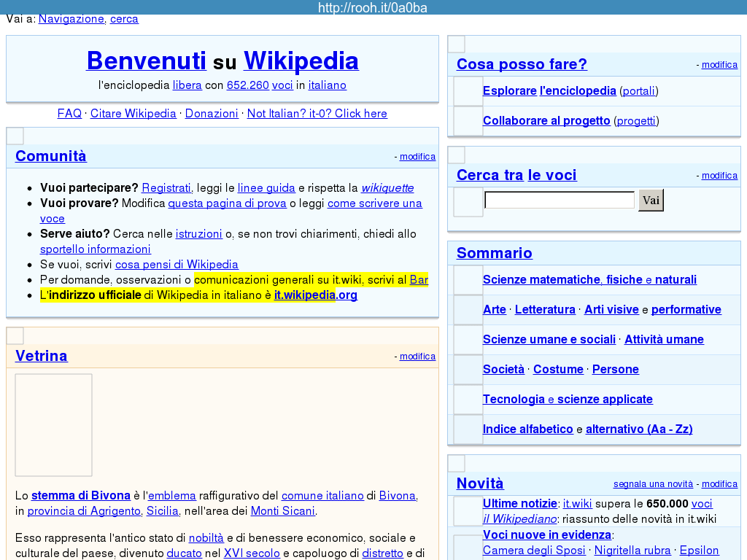
Task: Click the icon beside Ultime notizie
Action: tap(468, 511)
